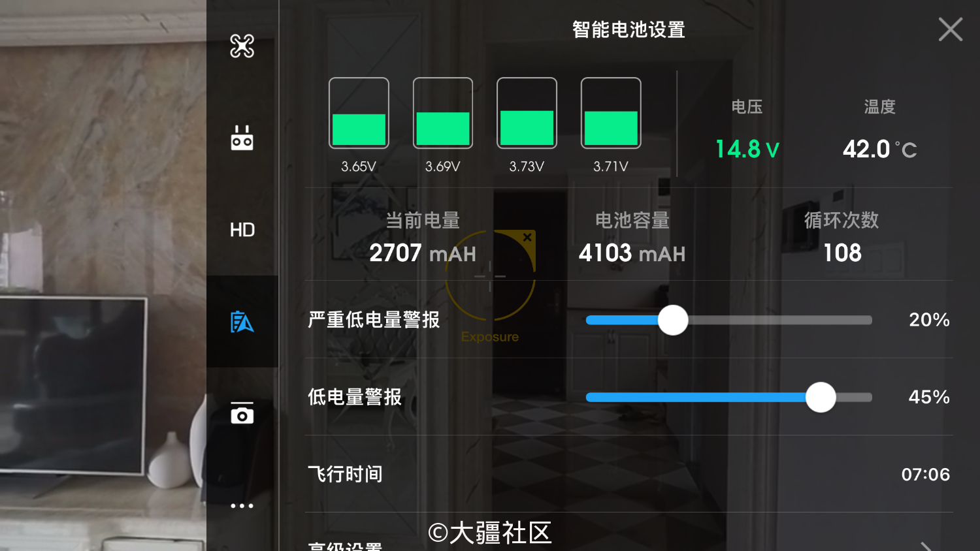The height and width of the screenshot is (551, 980).
Task: Click the 低电量警报 slider handle
Action: 821,397
